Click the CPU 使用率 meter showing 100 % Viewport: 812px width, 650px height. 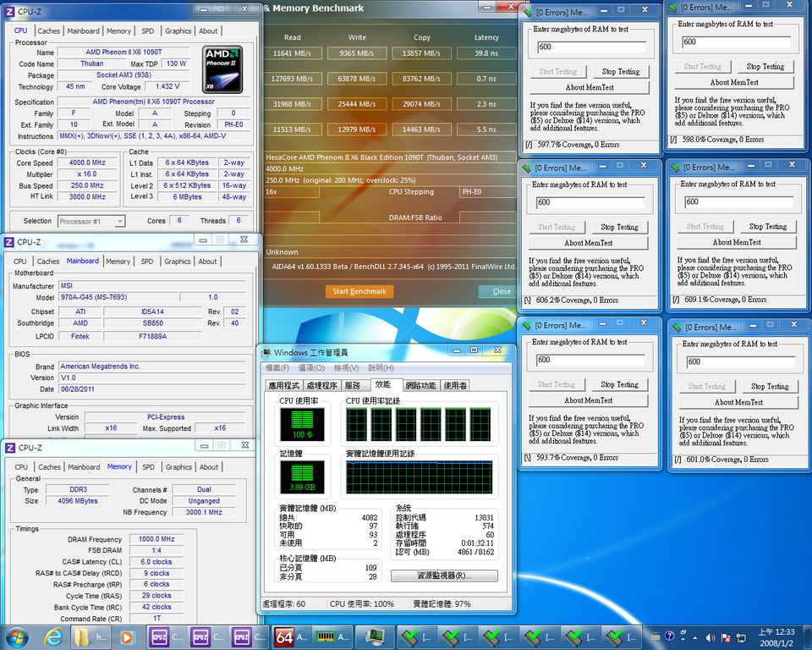[303, 424]
